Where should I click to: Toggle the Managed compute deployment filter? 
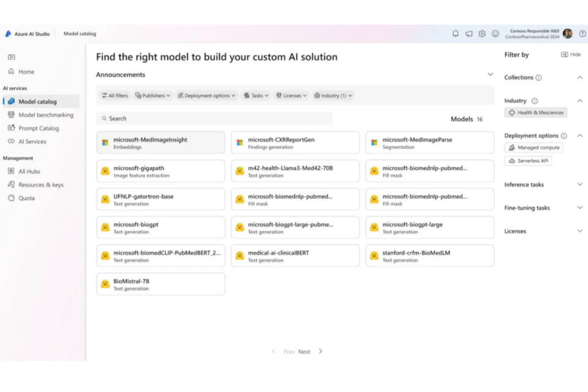(534, 148)
